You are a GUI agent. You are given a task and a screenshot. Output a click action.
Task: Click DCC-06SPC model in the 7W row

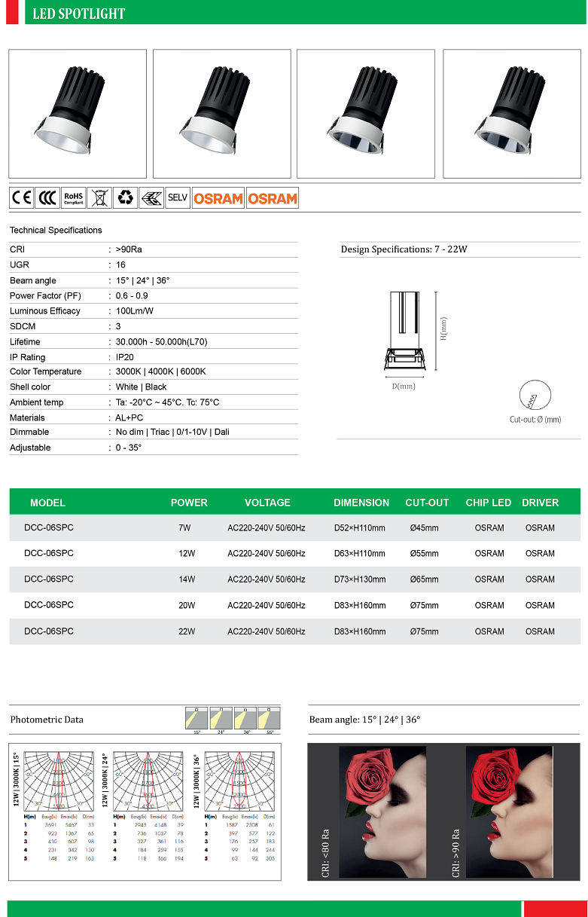click(x=49, y=527)
